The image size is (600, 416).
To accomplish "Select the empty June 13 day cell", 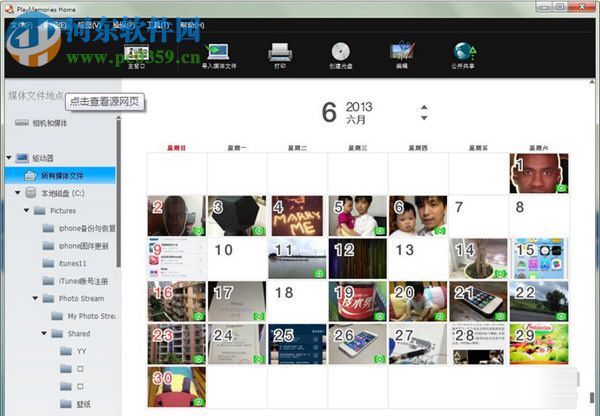I will (418, 258).
